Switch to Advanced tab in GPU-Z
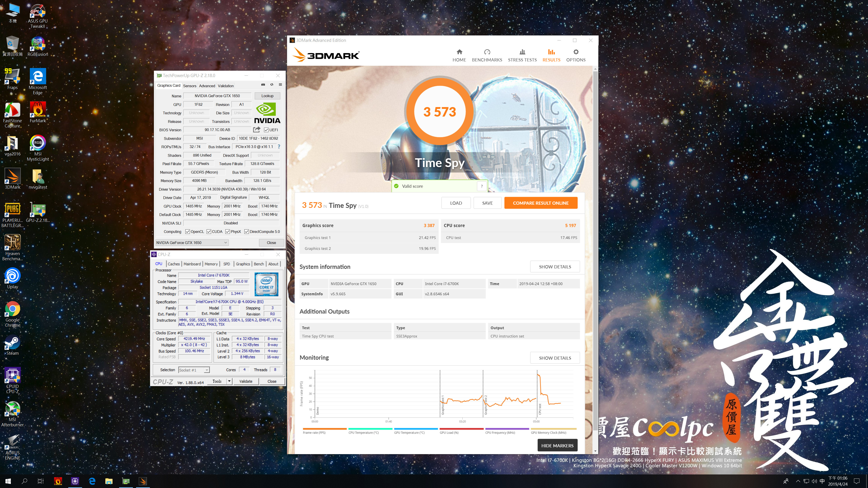The width and height of the screenshot is (868, 488). (207, 86)
